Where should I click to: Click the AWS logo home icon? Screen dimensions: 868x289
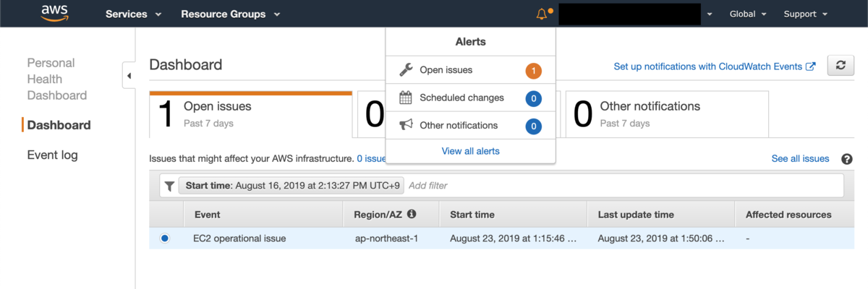[54, 14]
